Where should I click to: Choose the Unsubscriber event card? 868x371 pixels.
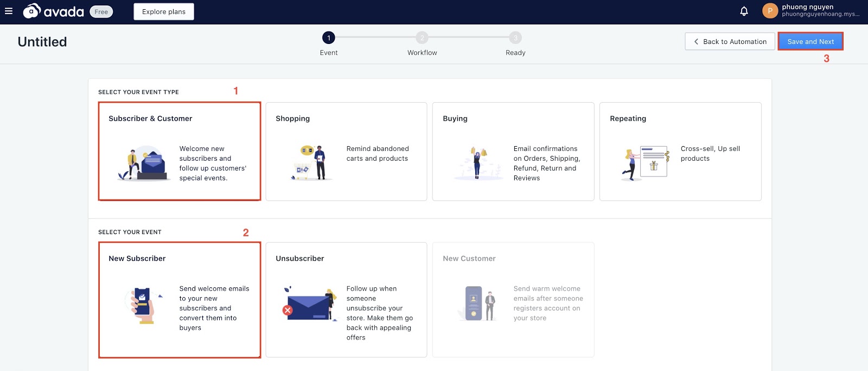(346, 299)
